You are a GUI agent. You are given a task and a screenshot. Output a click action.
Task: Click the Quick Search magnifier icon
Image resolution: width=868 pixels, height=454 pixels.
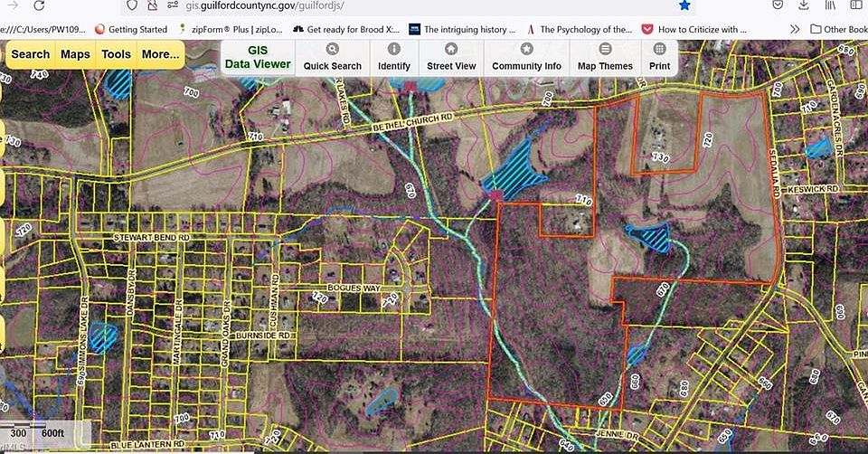coord(332,50)
